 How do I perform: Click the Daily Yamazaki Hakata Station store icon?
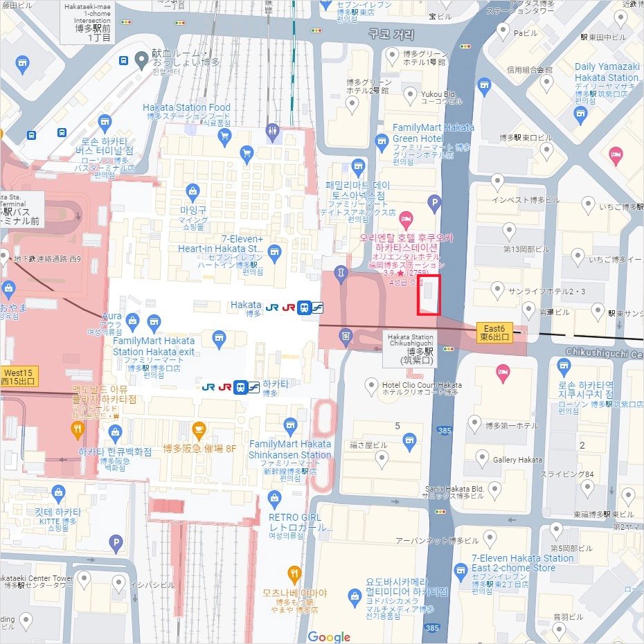click(580, 114)
